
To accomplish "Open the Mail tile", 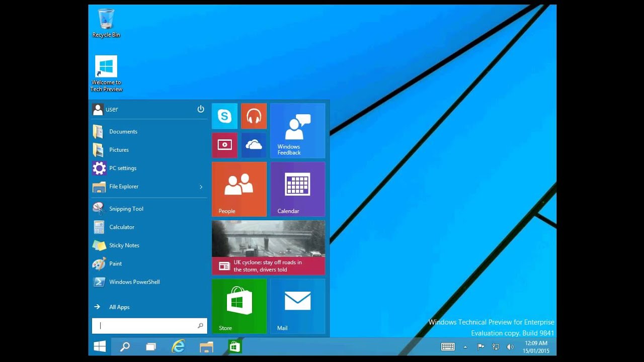I will pos(298,306).
